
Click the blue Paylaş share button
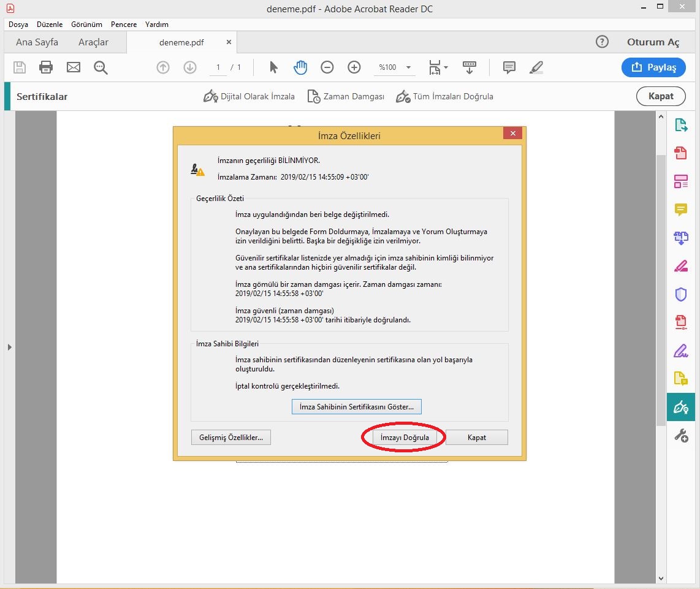[x=653, y=67]
